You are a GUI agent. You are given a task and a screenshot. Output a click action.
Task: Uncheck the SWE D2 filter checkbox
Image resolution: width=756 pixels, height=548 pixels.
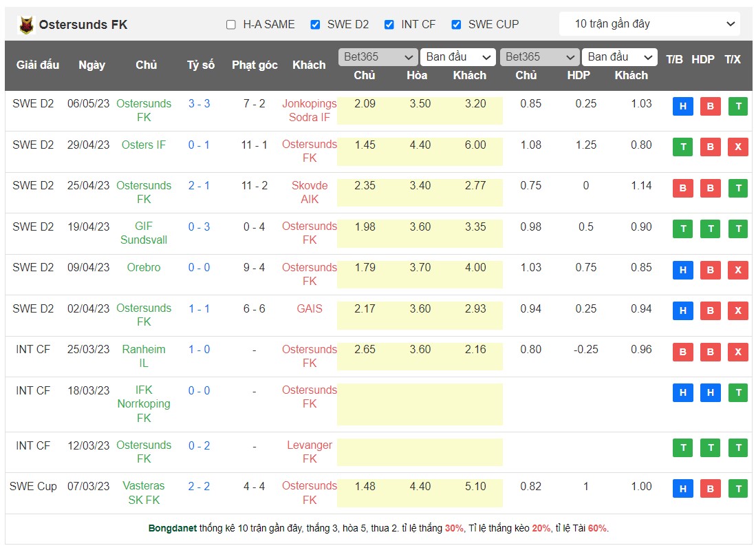[315, 24]
